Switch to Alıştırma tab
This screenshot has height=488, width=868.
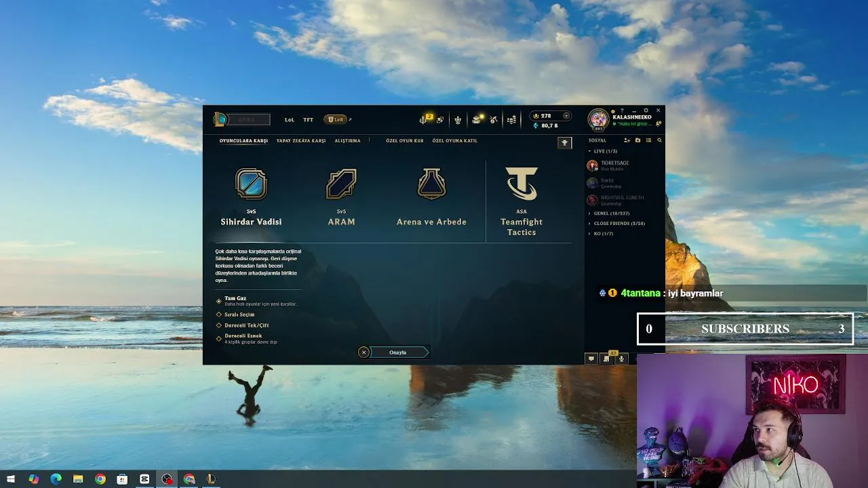click(x=347, y=141)
